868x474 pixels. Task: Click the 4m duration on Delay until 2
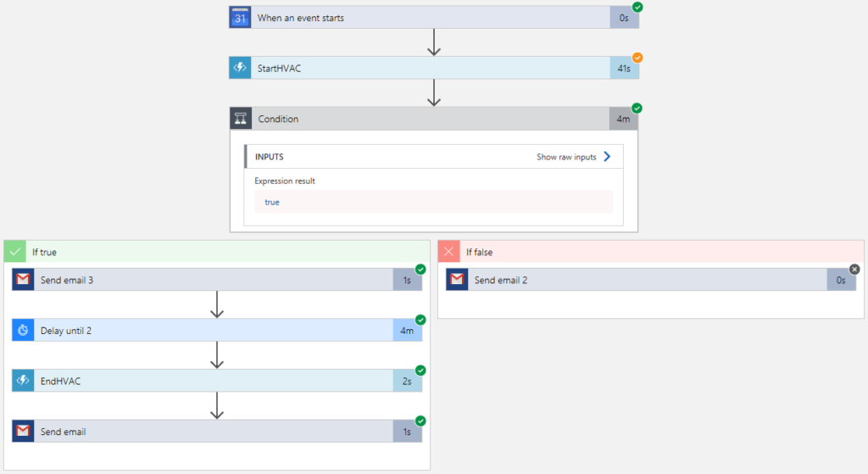click(407, 330)
